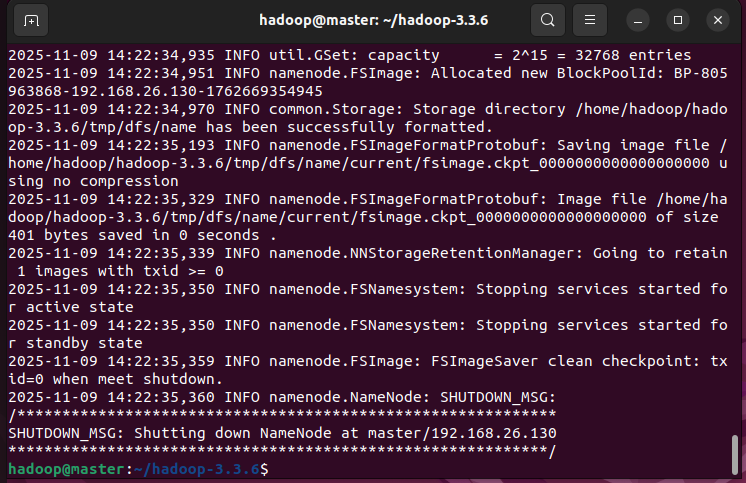Click the 'using no compression' log line
746x483 pixels.
93,181
